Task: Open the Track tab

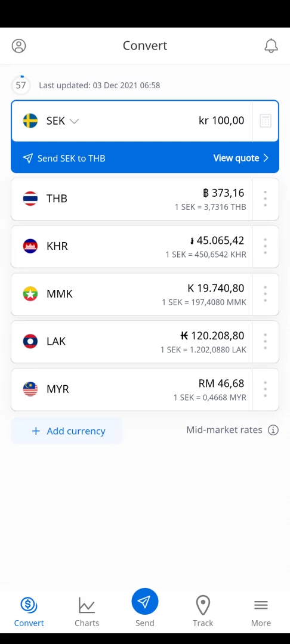Action: point(203,612)
